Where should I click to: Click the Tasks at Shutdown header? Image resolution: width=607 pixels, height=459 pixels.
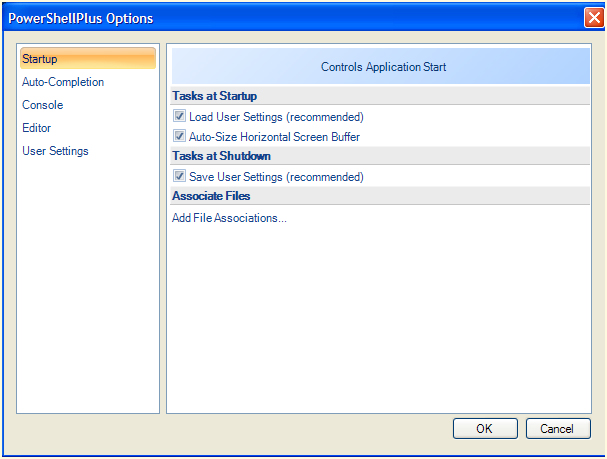pos(221,156)
